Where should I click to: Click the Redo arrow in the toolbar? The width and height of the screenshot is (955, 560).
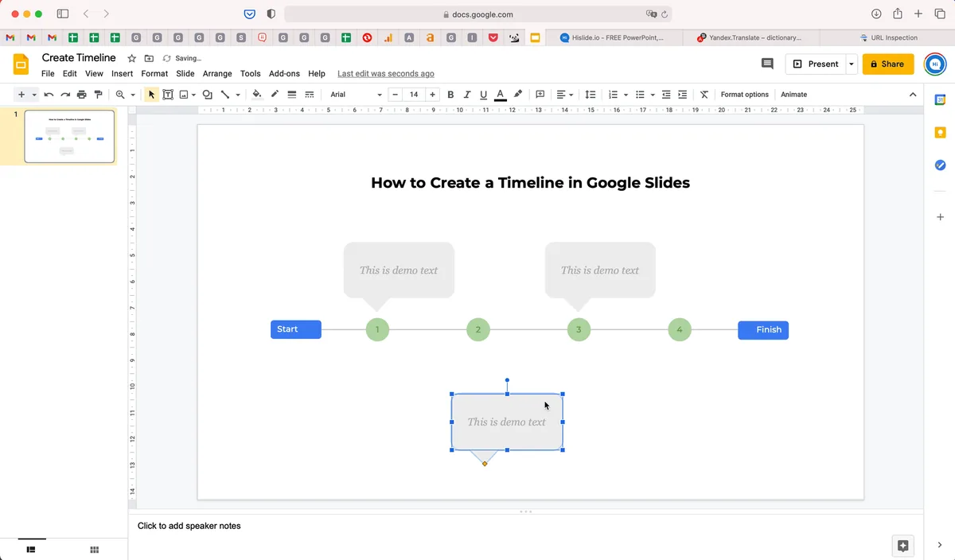[64, 95]
